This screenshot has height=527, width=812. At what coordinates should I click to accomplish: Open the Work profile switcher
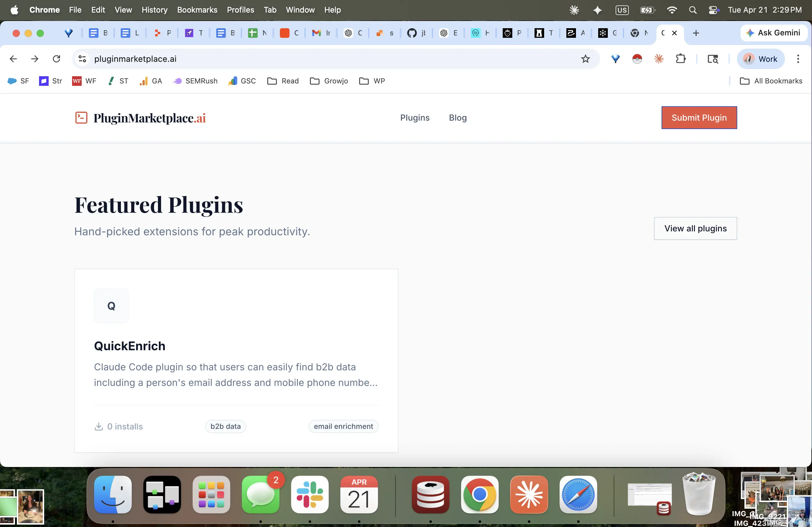click(760, 59)
